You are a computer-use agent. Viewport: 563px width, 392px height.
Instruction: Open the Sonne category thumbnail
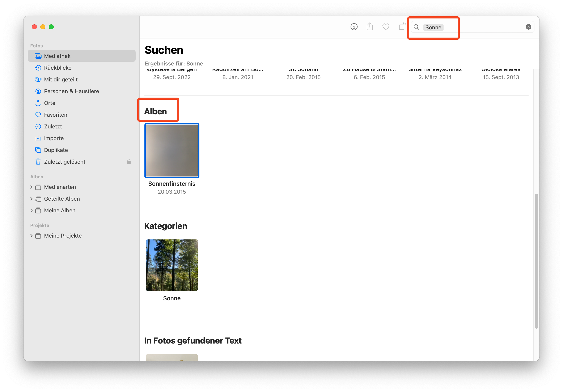[x=172, y=265]
